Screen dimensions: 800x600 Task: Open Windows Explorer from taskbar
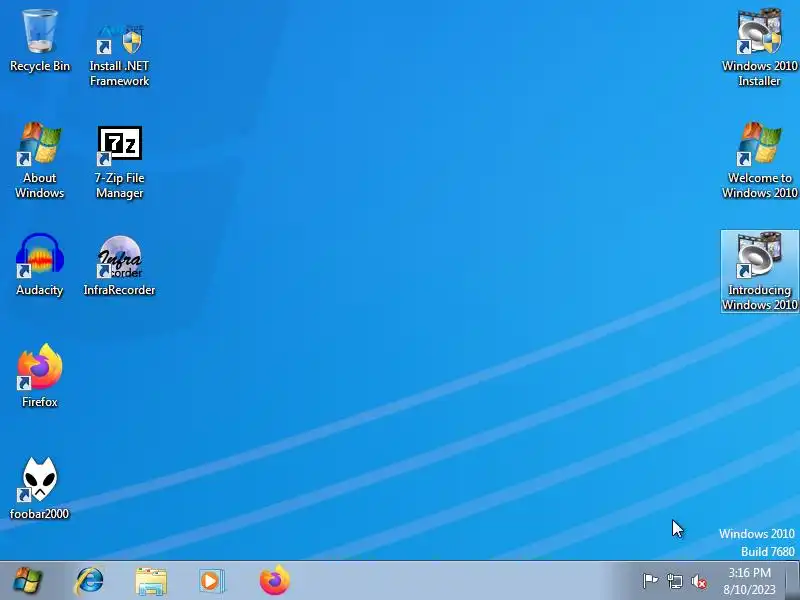point(151,581)
